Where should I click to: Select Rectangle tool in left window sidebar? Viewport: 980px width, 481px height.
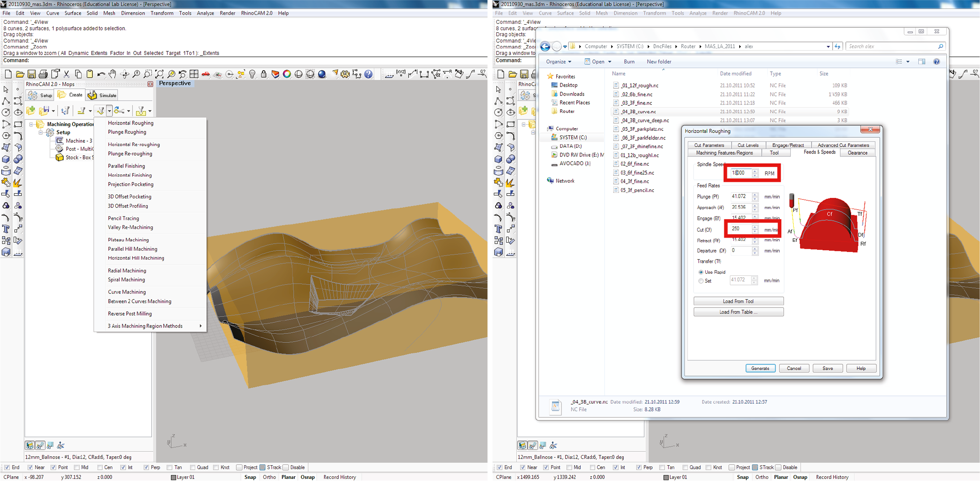(x=18, y=124)
